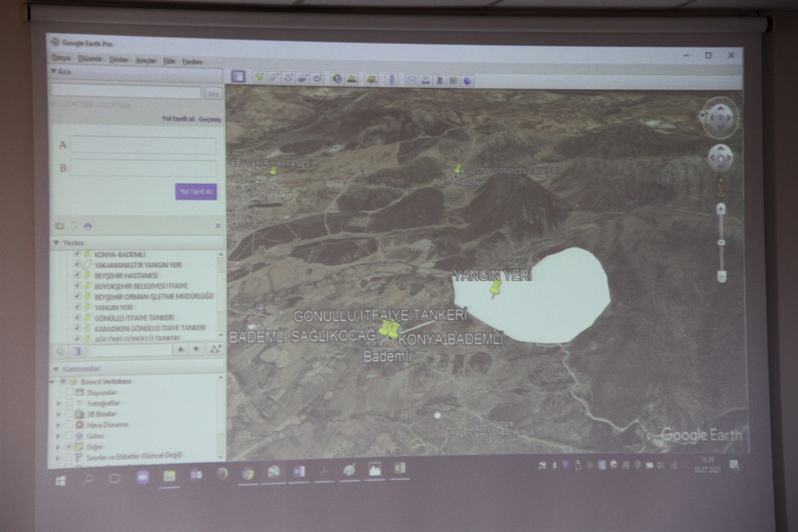Screen dimensions: 798x532
Task: Click the save image toolbar icon
Action: point(440,80)
